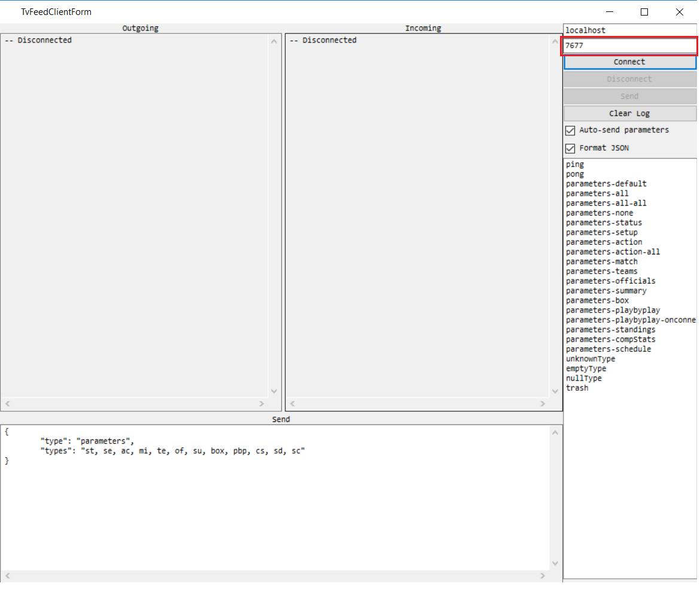Toggle the Format JSON checkbox
Image resolution: width=700 pixels, height=595 pixels.
tap(570, 148)
